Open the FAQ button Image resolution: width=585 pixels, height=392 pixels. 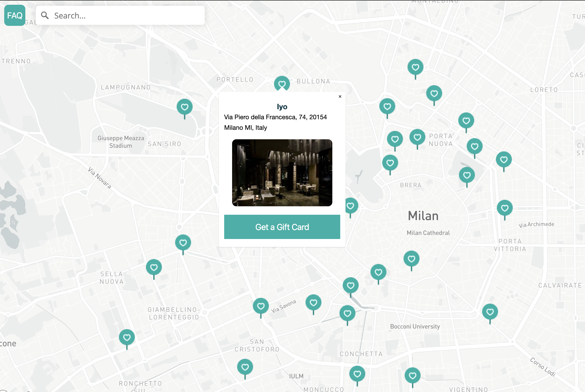15,16
